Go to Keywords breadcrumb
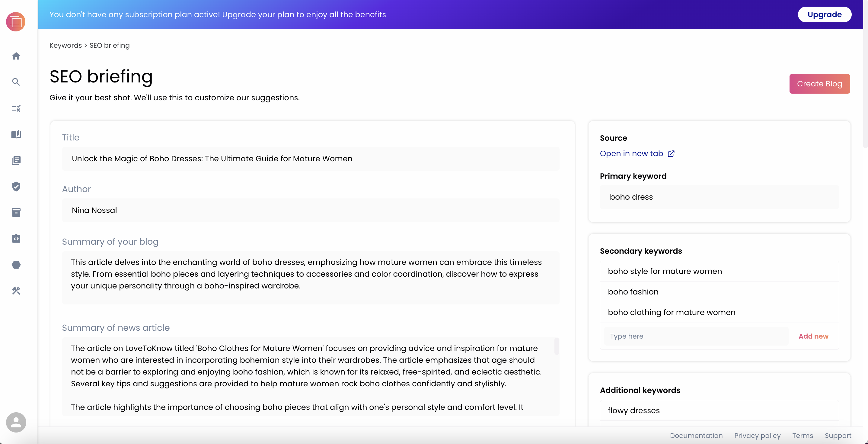Viewport: 868px width, 444px height. click(65, 46)
